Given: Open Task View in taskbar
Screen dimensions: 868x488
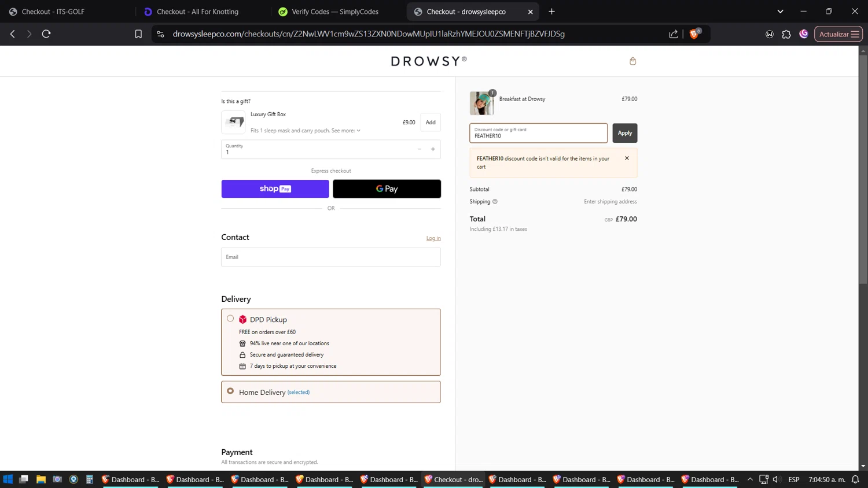Looking at the screenshot, I should pyautogui.click(x=24, y=479).
